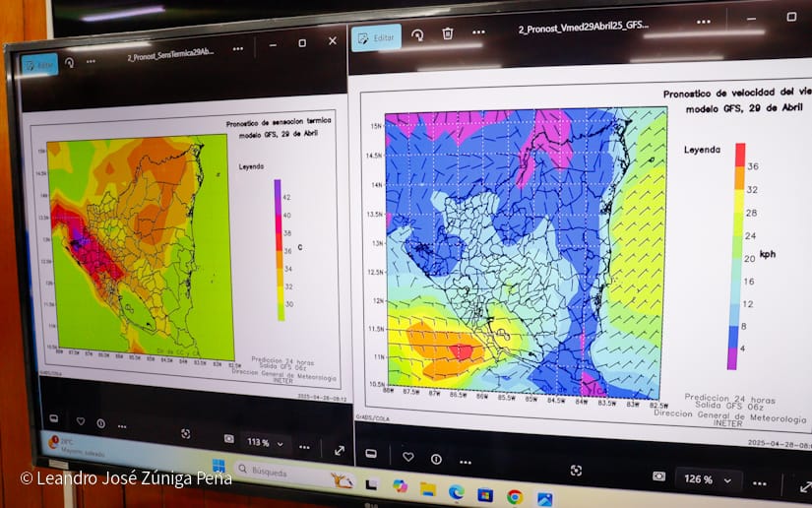Favorite the thermal sensation image
The height and width of the screenshot is (508, 812).
[80, 421]
